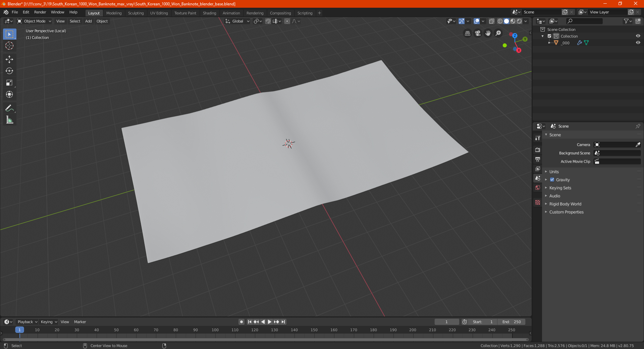
Task: Open the Global transform orientation dropdown
Action: [237, 21]
